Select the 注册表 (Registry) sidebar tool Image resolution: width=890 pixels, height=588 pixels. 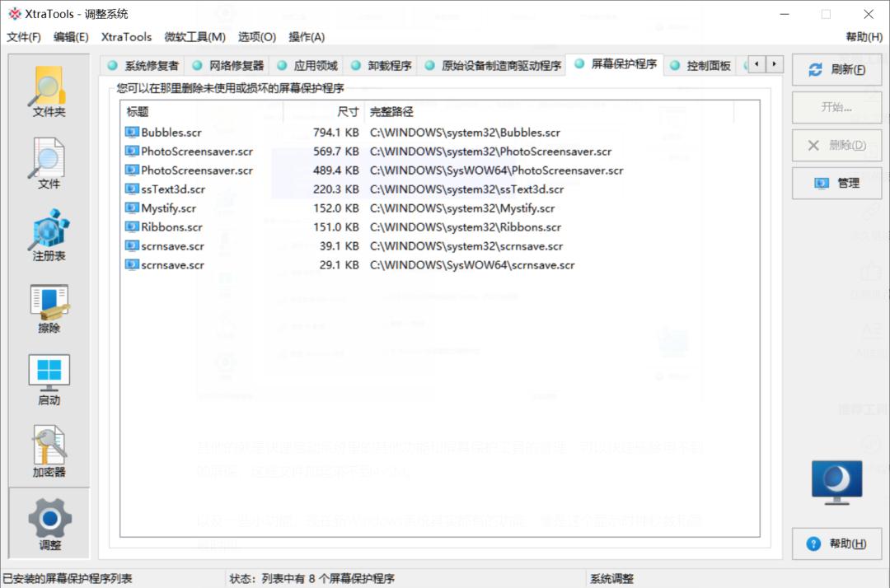pyautogui.click(x=48, y=234)
